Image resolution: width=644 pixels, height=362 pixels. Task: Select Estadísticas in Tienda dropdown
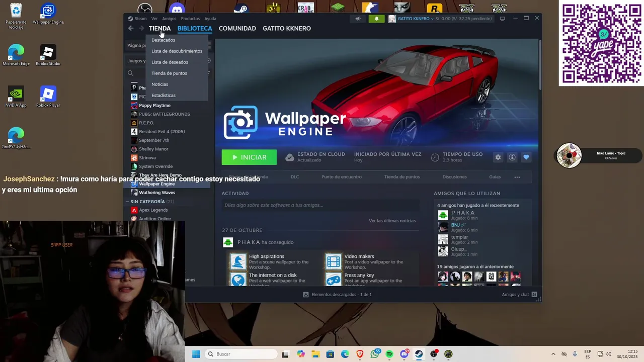point(164,96)
